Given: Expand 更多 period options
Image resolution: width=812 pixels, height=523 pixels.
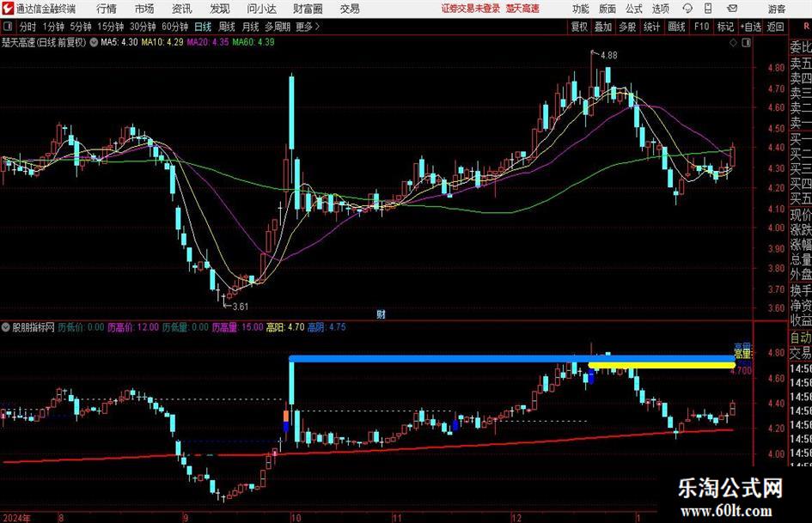Looking at the screenshot, I should point(308,27).
